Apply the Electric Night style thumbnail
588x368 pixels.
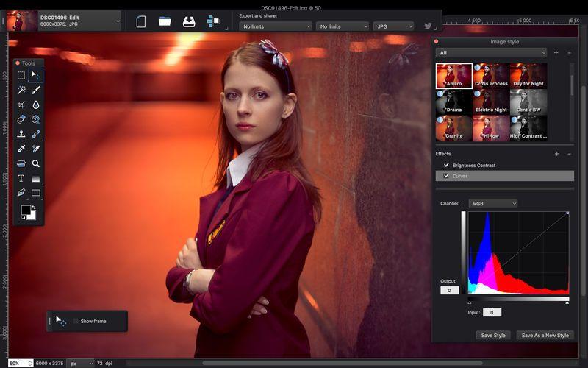pyautogui.click(x=491, y=102)
